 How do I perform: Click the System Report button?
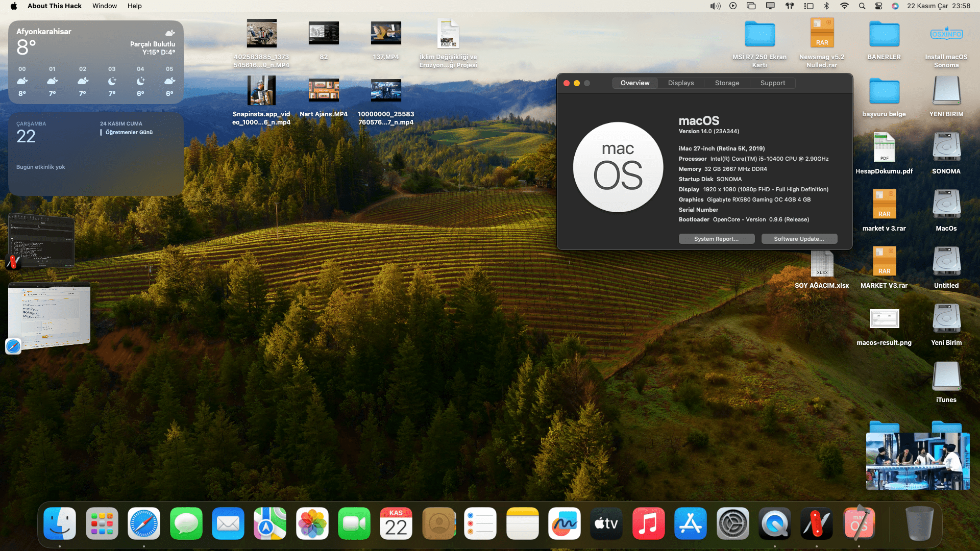point(716,239)
